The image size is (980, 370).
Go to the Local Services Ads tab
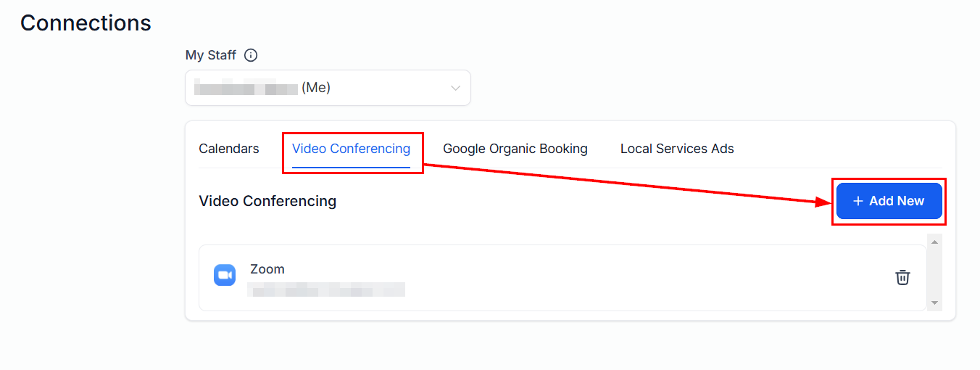[x=677, y=149]
